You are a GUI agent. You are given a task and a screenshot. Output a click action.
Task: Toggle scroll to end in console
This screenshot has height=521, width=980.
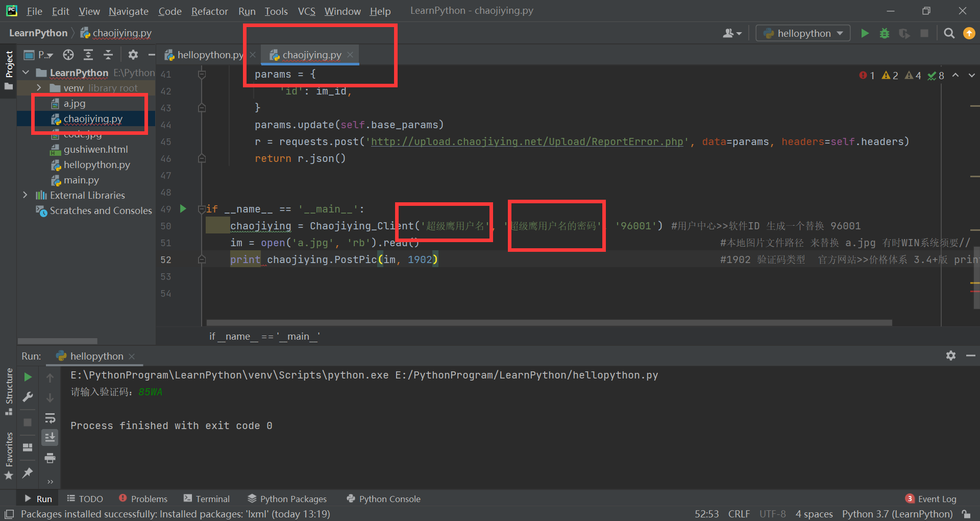click(x=50, y=438)
